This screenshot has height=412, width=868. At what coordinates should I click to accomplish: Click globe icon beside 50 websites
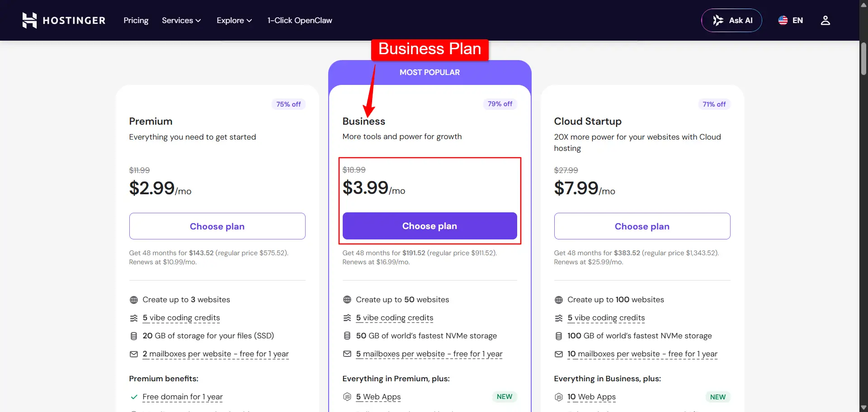click(x=347, y=300)
